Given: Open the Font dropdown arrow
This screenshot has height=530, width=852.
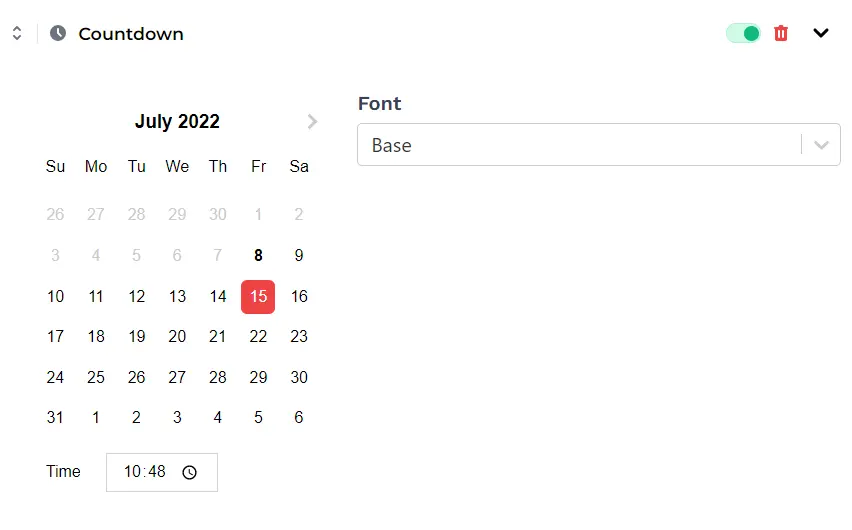Looking at the screenshot, I should pos(822,145).
